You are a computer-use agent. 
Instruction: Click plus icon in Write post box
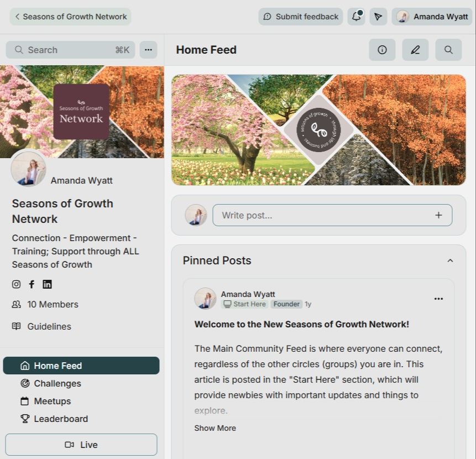click(438, 215)
